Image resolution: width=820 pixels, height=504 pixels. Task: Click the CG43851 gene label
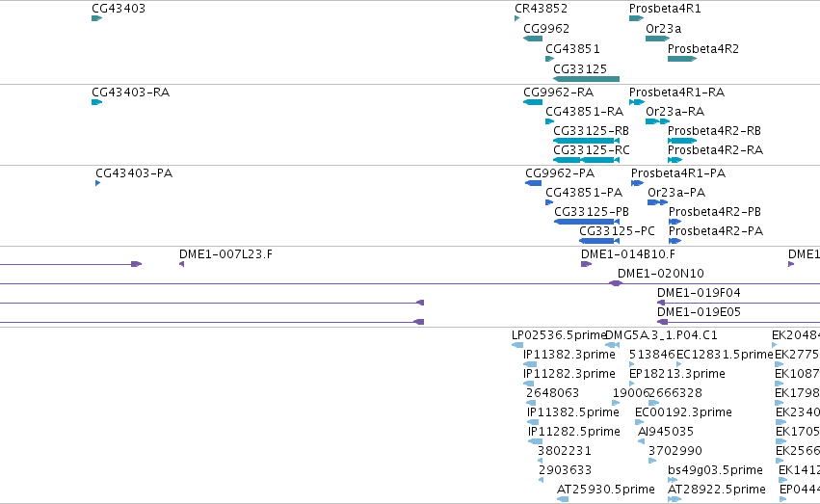[572, 49]
